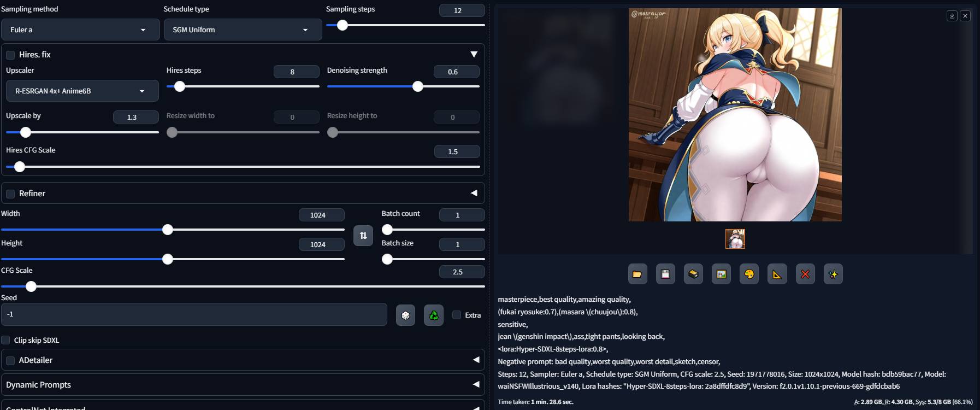Expand the ADetailer section arrow
The width and height of the screenshot is (980, 410).
[x=476, y=360]
